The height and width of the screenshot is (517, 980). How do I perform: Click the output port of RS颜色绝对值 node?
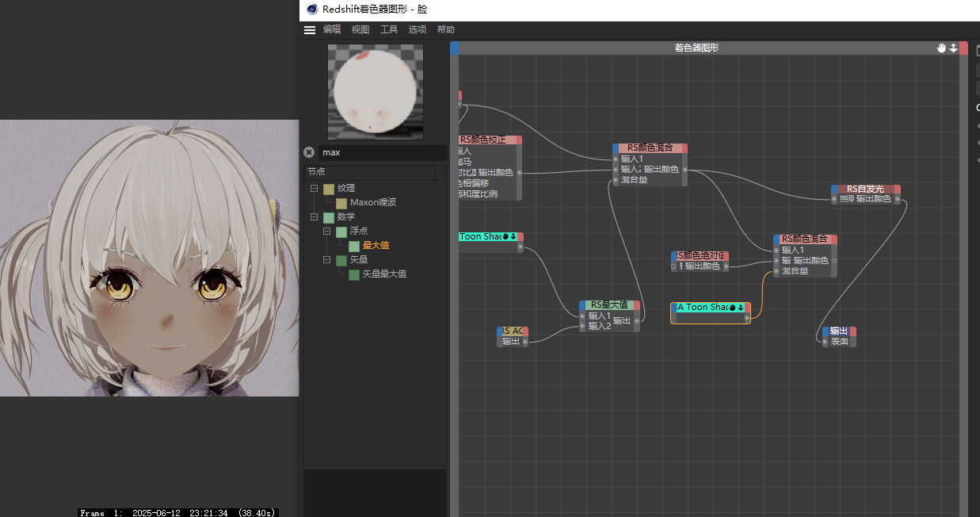coord(726,266)
